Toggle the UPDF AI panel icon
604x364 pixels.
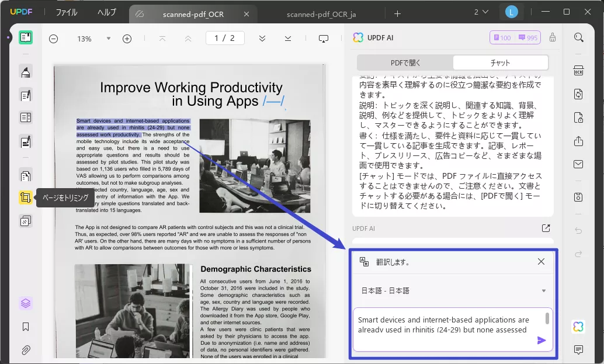pyautogui.click(x=578, y=327)
